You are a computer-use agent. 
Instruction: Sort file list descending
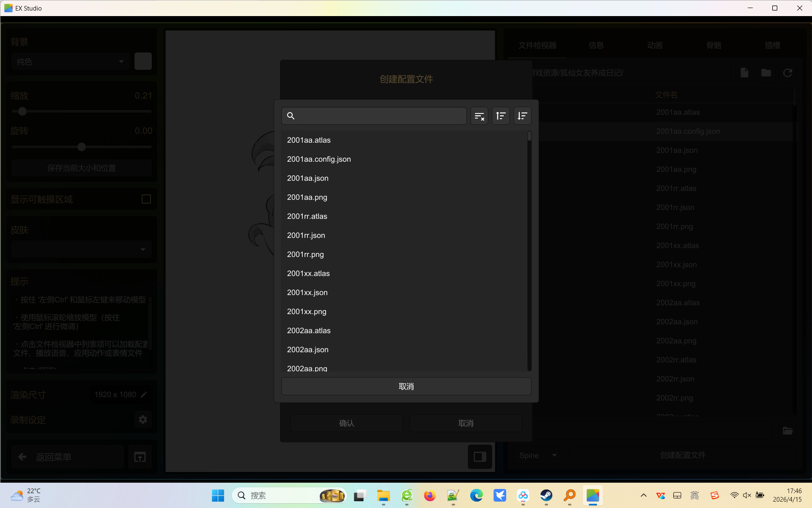(522, 116)
